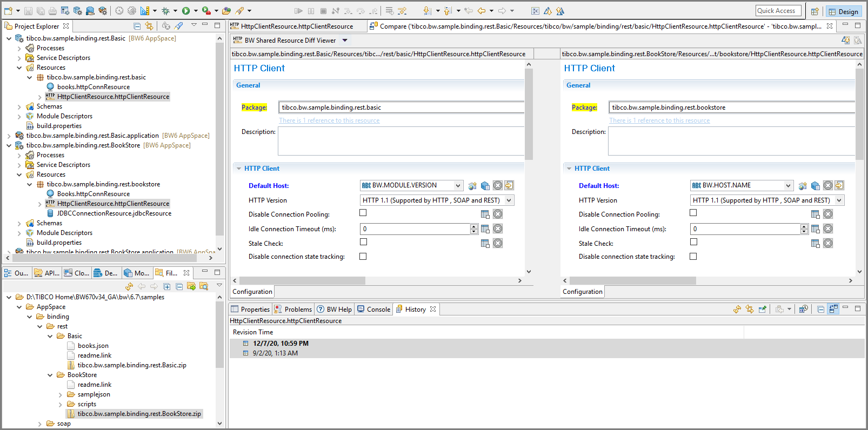Click Open Perspective icon beside Design
Screen dimensions: 868x430
[814, 11]
